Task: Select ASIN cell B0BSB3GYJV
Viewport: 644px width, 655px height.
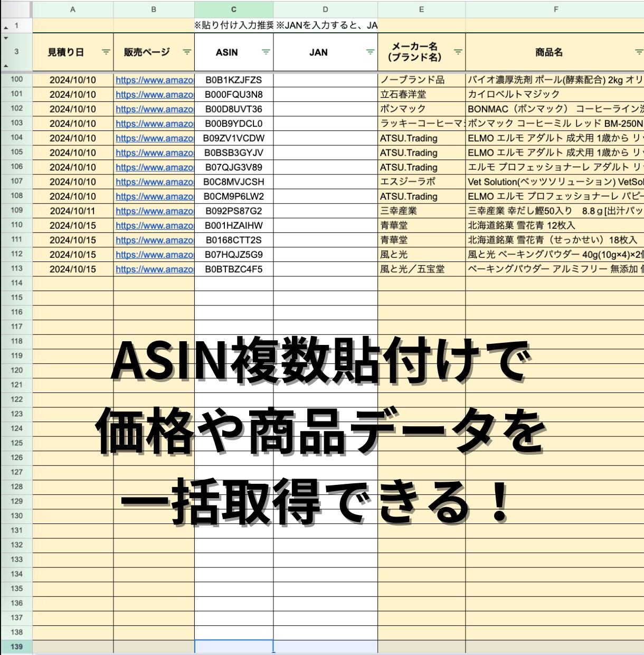Action: point(234,153)
